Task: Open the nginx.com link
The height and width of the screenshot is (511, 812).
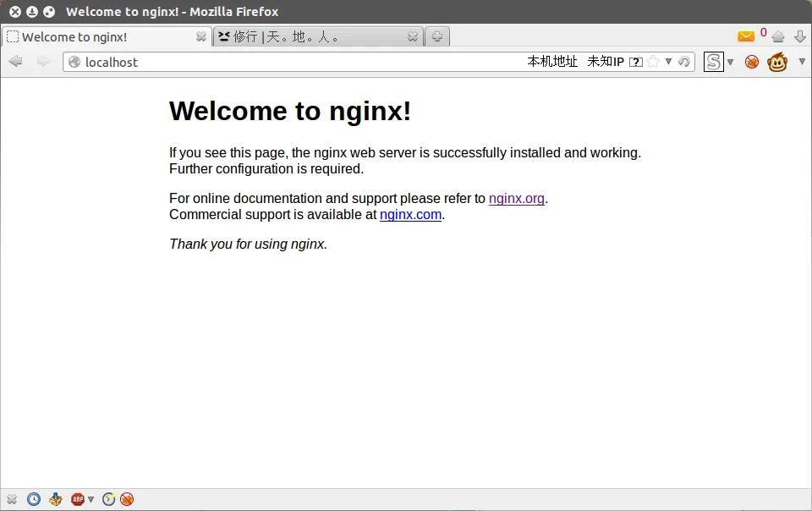Action: [x=411, y=214]
